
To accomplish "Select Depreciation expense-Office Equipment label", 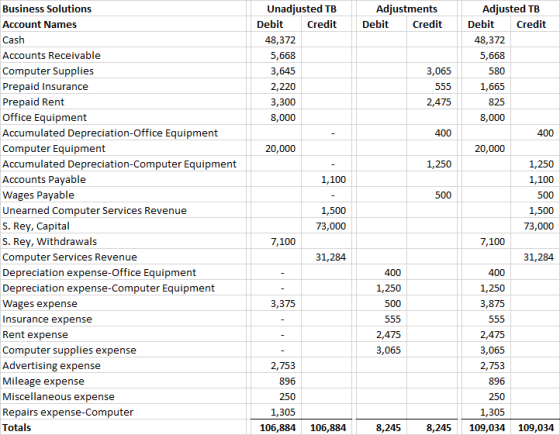I will tap(99, 273).
